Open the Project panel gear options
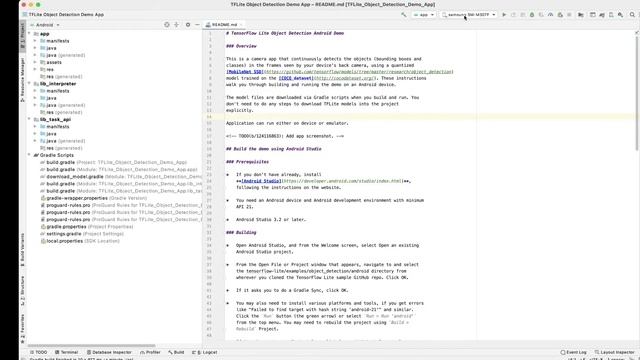 point(188,25)
